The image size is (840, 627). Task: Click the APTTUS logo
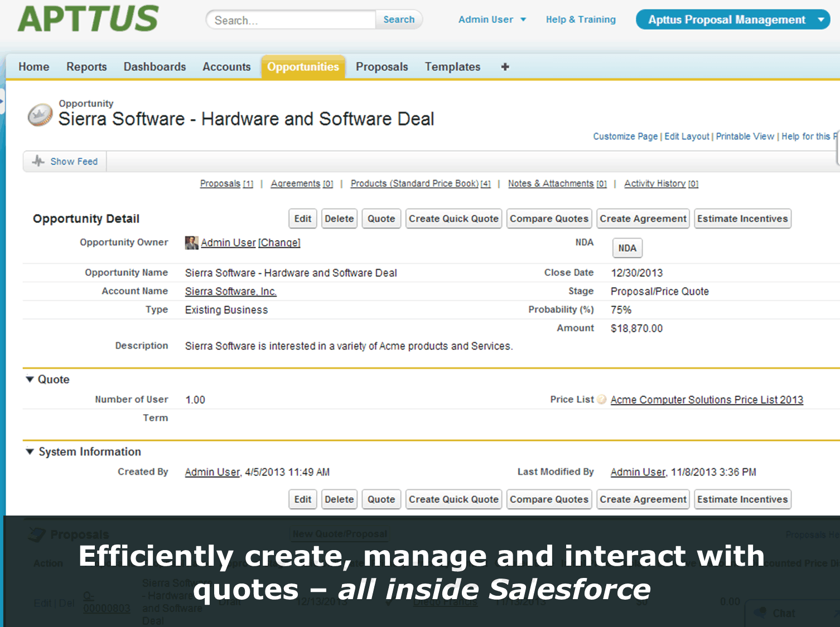(x=88, y=18)
